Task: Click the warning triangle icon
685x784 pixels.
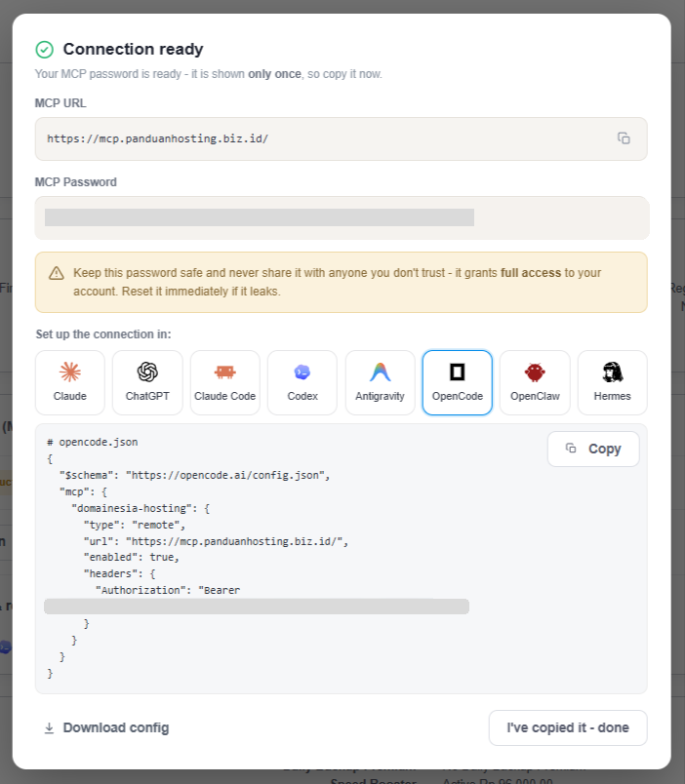Action: click(x=57, y=273)
